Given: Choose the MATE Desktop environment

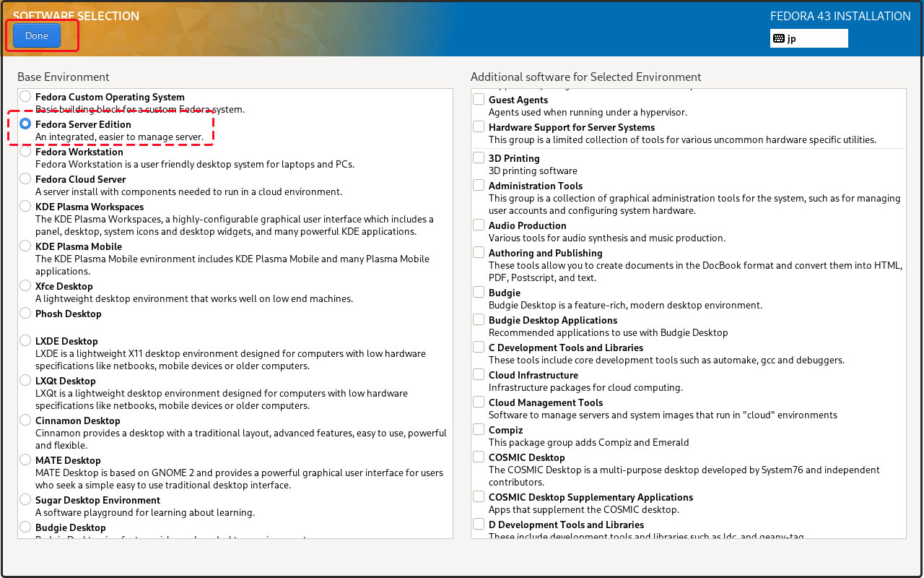Looking at the screenshot, I should [26, 460].
